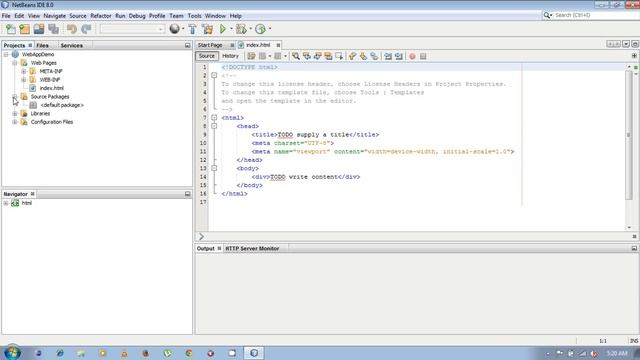Click the Open Project toolbar icon
Viewport: 640px width, 360px height.
click(x=39, y=29)
